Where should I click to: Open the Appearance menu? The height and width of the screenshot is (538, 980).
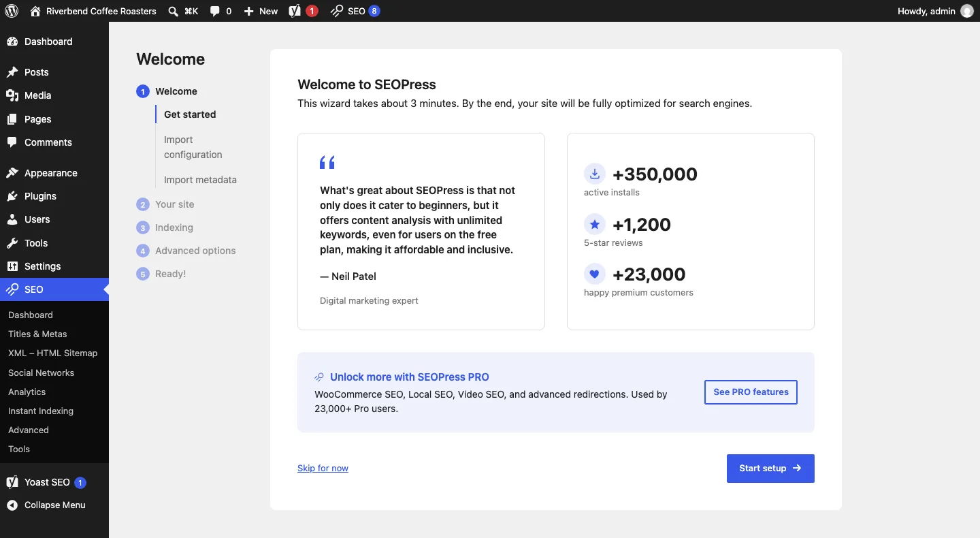coord(54,173)
